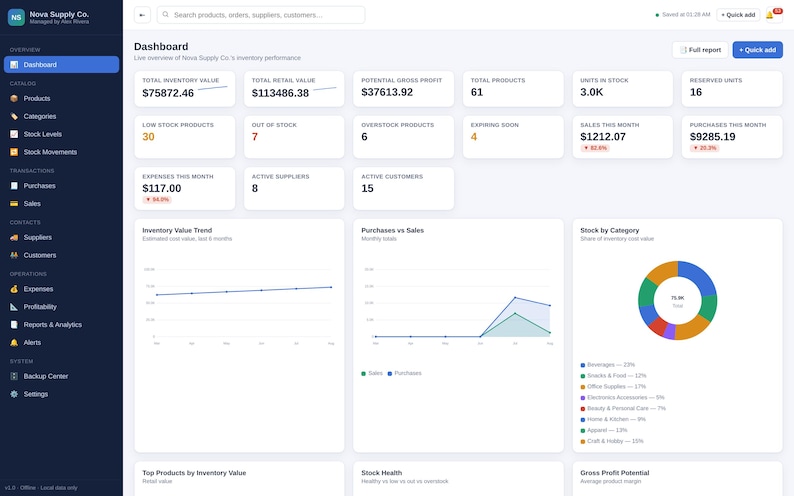The height and width of the screenshot is (496, 794).
Task: Click the Office Supplies legend swatch
Action: [583, 387]
